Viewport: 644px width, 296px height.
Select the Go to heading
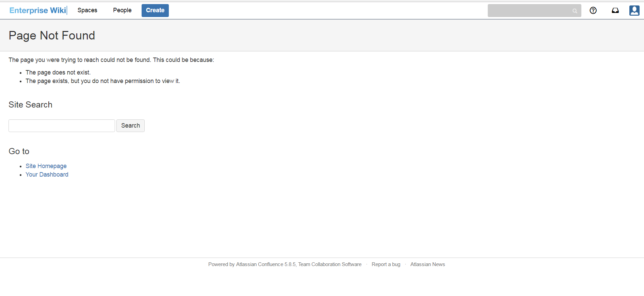19,151
